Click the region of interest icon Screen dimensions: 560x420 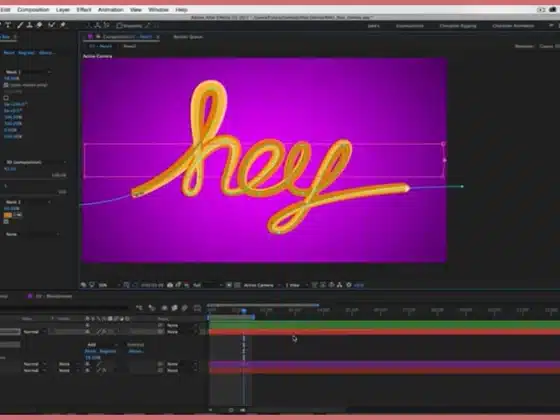point(229,285)
